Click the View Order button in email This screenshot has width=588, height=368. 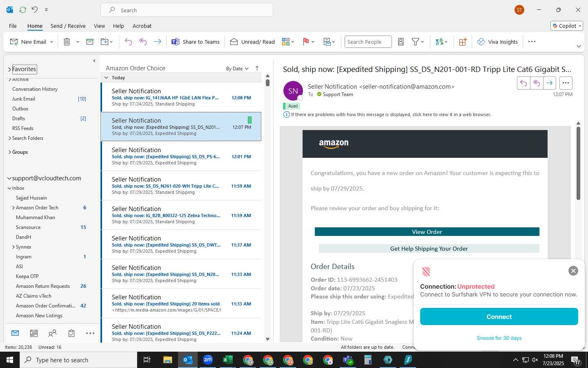coord(427,232)
